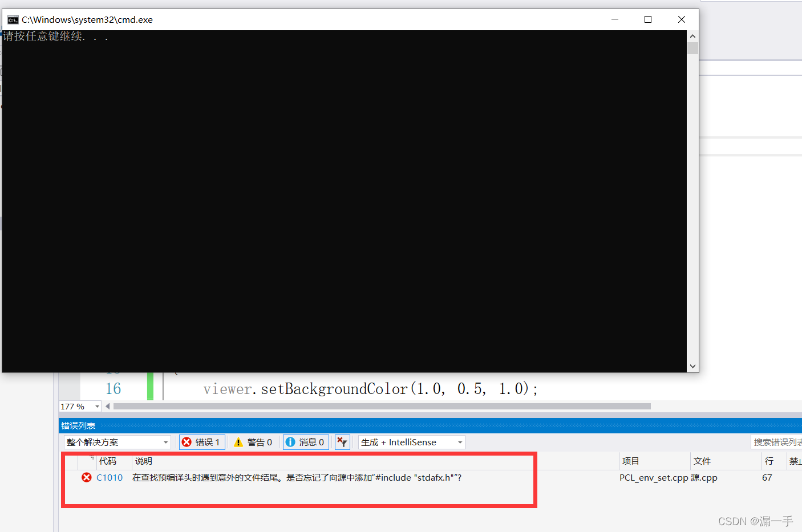The height and width of the screenshot is (532, 802).
Task: Click the 源.cpp file cell
Action: click(704, 478)
